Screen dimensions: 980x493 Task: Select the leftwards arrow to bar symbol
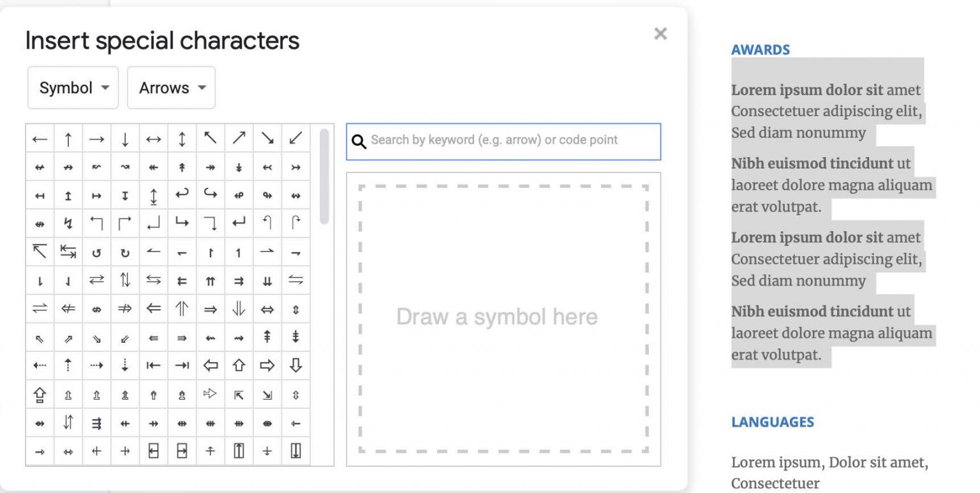tap(153, 366)
